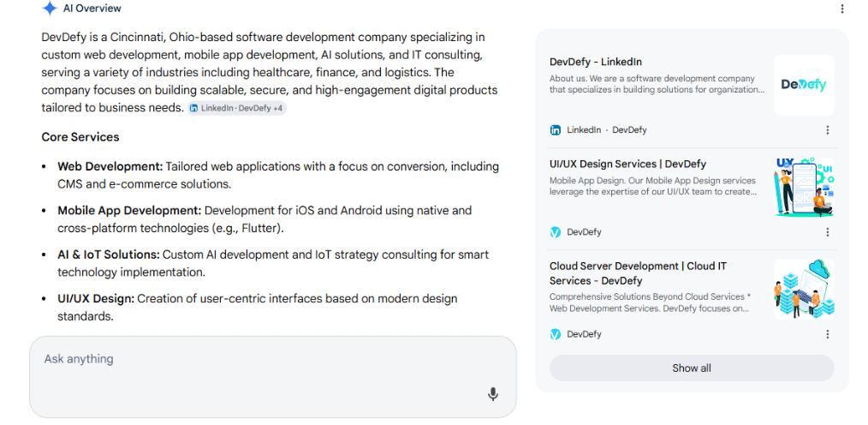Click the AI & IoT Solutions: bold label
Image resolution: width=868 pixels, height=425 pixels.
point(109,254)
